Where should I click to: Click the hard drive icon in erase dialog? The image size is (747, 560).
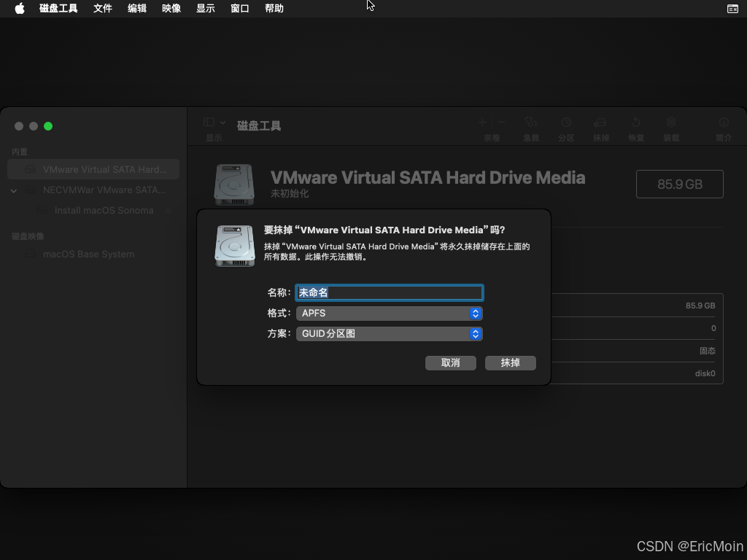coord(235,246)
